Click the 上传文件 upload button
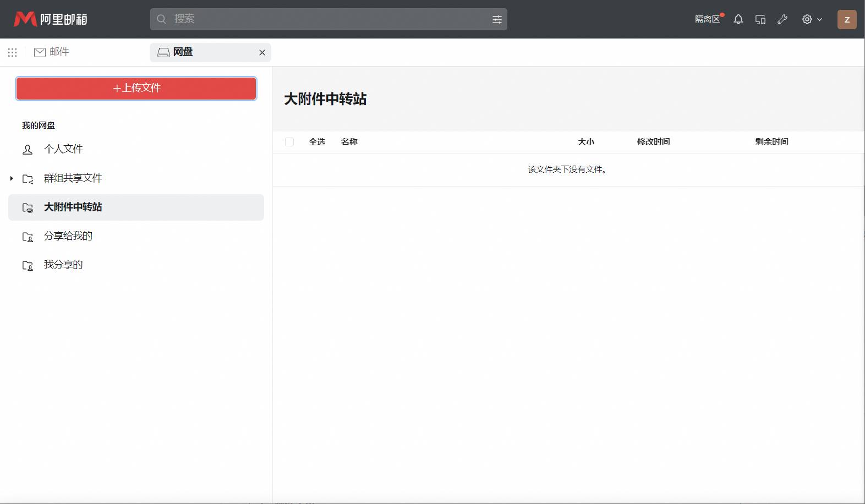 (136, 89)
